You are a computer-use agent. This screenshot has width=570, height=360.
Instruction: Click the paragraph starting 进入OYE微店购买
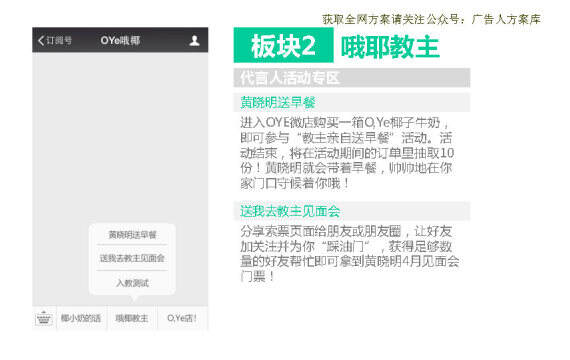(347, 153)
